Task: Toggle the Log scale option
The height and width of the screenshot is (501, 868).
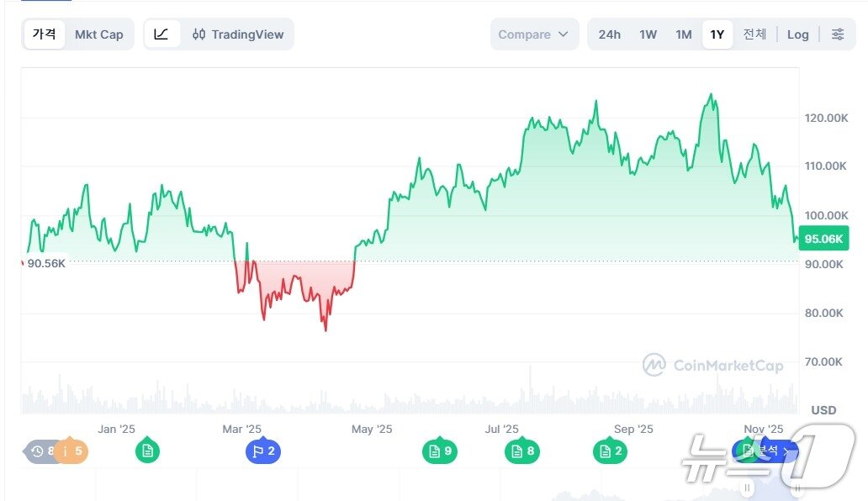Action: (x=797, y=34)
